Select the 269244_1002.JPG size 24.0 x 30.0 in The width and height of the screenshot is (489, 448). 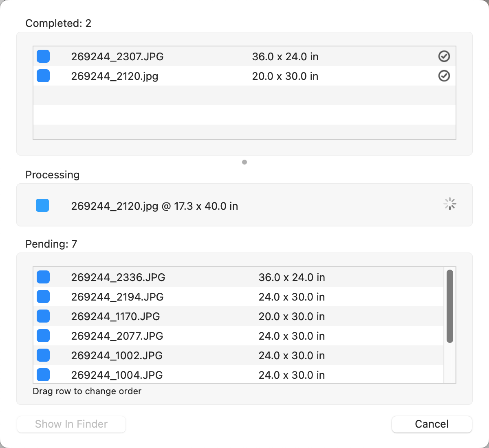pos(291,356)
